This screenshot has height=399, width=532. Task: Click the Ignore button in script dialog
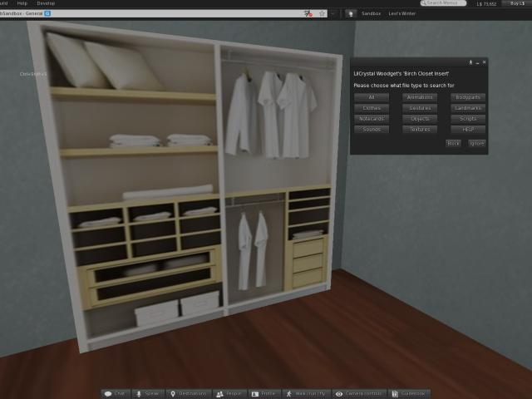pyautogui.click(x=476, y=144)
